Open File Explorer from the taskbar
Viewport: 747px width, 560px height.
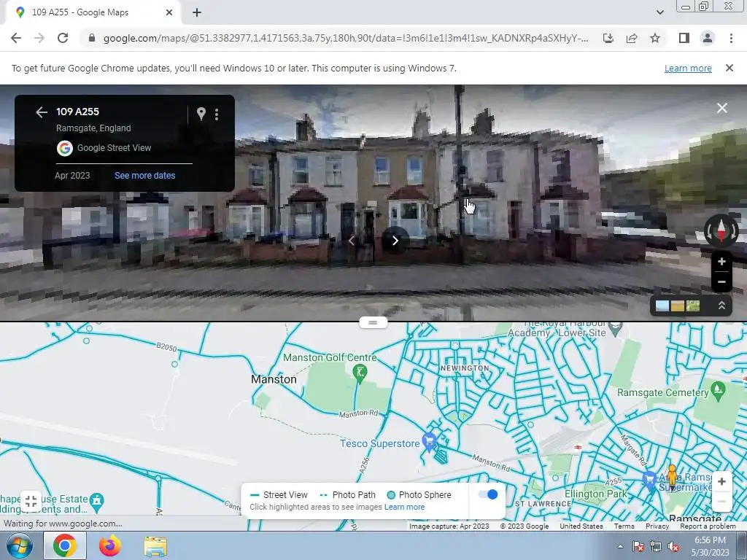click(x=155, y=547)
